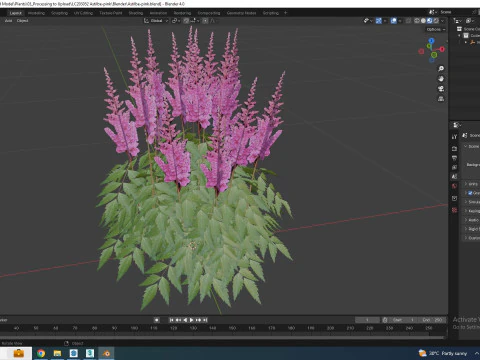Open Chrome from the Windows taskbar
Image resolution: width=480 pixels, height=360 pixels.
(x=41, y=353)
